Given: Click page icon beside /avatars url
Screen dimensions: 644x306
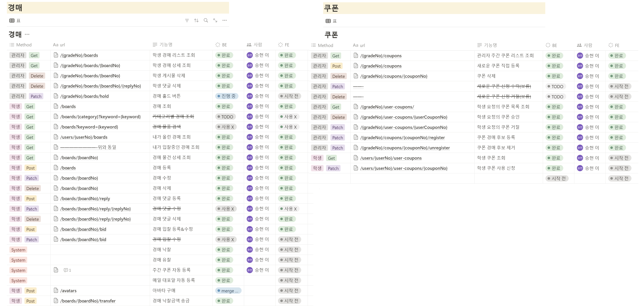Looking at the screenshot, I should point(56,290).
